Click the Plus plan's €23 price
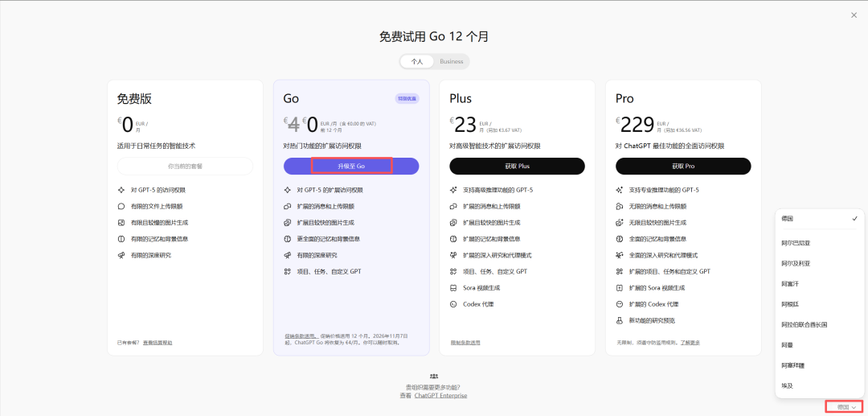The width and height of the screenshot is (868, 416). (464, 126)
